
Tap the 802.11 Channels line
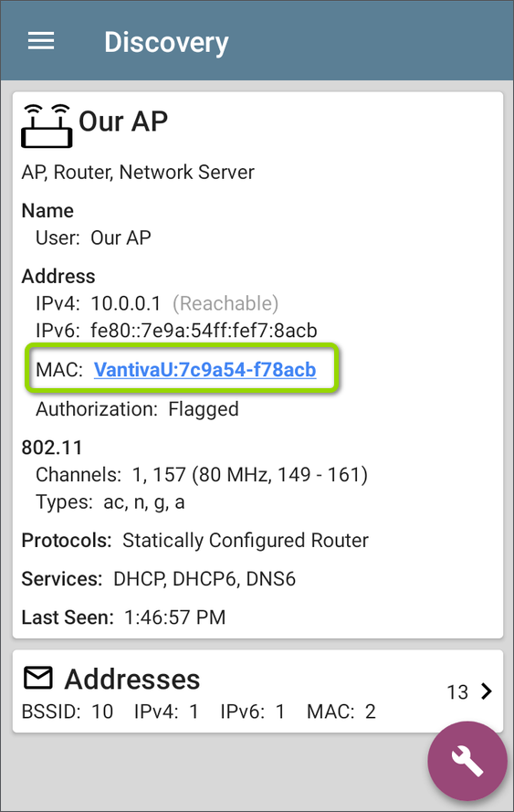coord(202,475)
